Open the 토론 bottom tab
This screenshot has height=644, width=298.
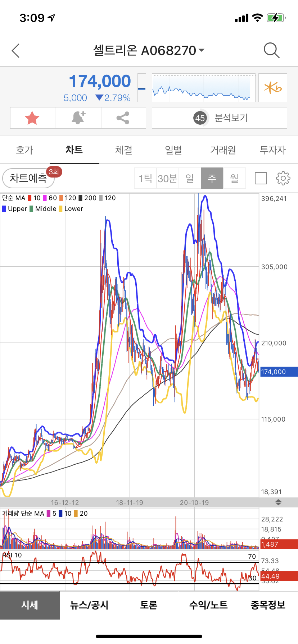click(x=149, y=605)
